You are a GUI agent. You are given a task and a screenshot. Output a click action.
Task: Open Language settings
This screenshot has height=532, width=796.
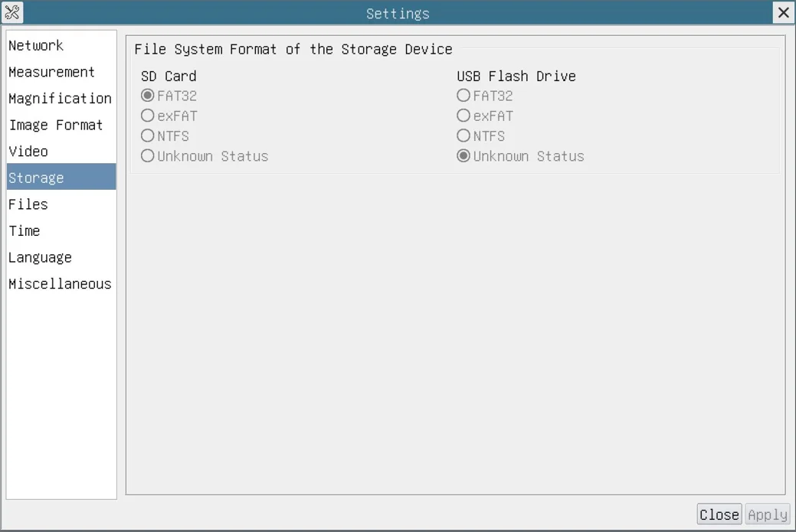point(40,257)
